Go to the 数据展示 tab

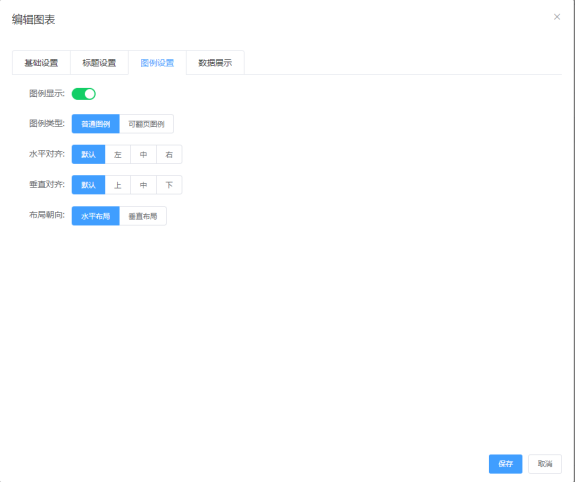215,63
